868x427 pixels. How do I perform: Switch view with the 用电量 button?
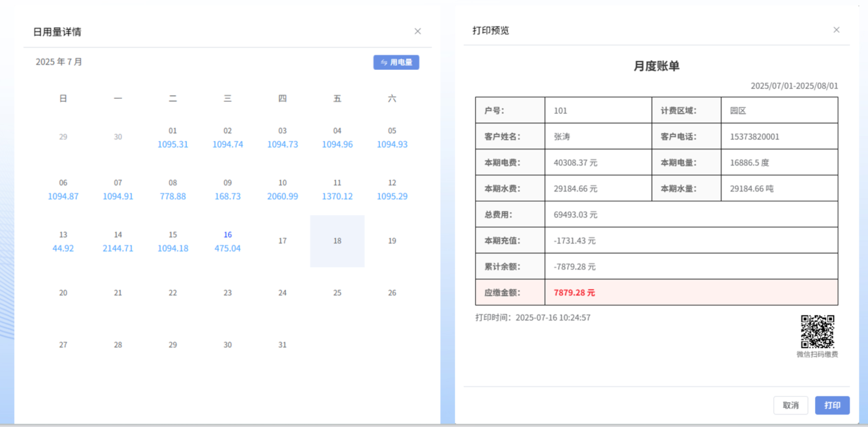[x=396, y=62]
